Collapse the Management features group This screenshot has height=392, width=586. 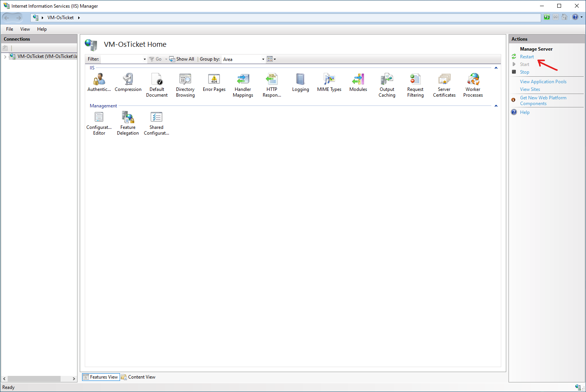click(496, 106)
